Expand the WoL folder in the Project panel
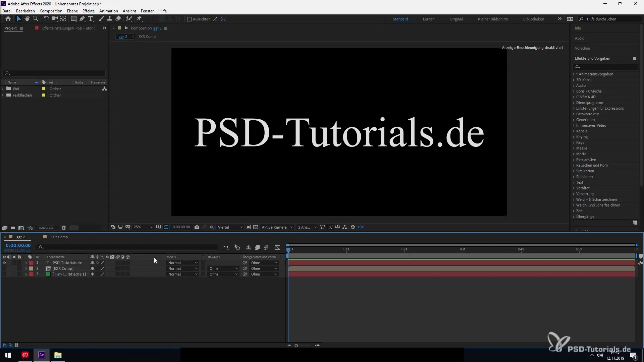Viewport: 644px width, 362px height. (x=3, y=89)
